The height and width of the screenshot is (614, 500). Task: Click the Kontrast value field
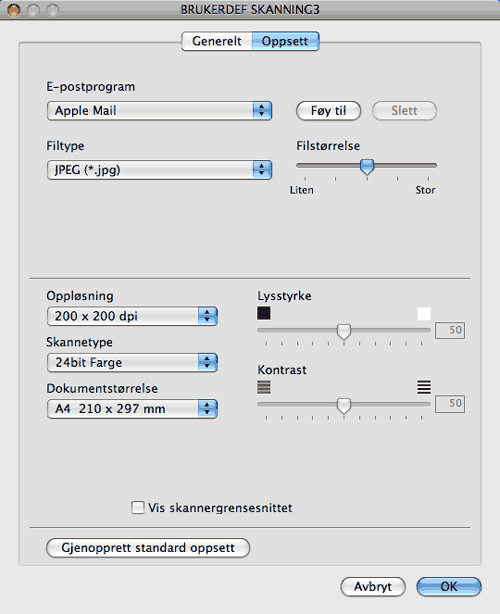[450, 403]
